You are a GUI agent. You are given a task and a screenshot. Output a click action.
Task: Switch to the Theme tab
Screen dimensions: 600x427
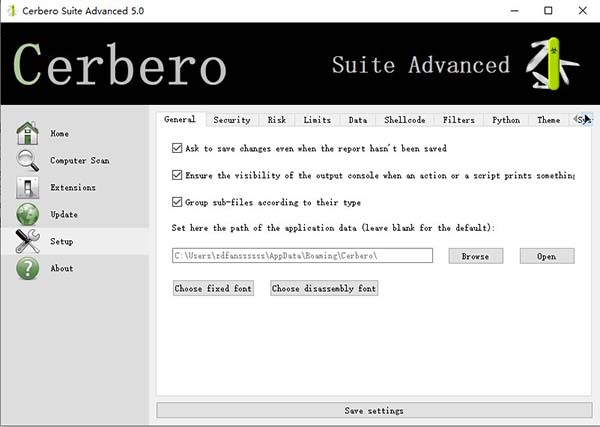[548, 120]
